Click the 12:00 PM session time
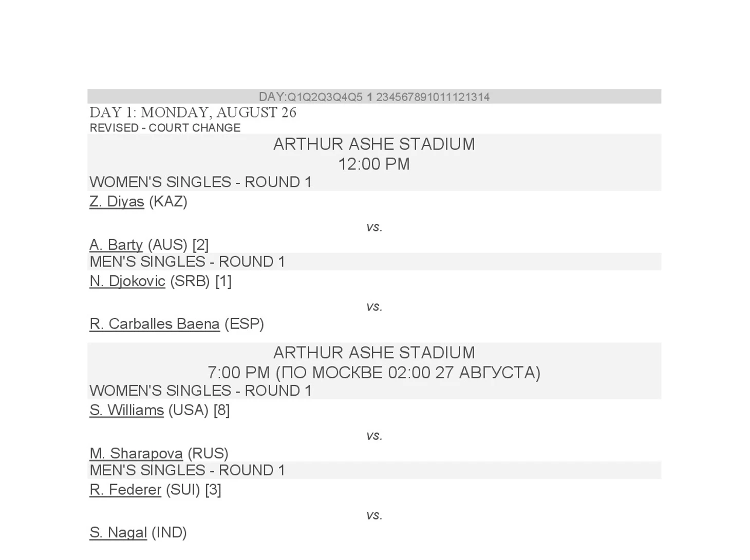The height and width of the screenshot is (560, 750). pyautogui.click(x=374, y=164)
